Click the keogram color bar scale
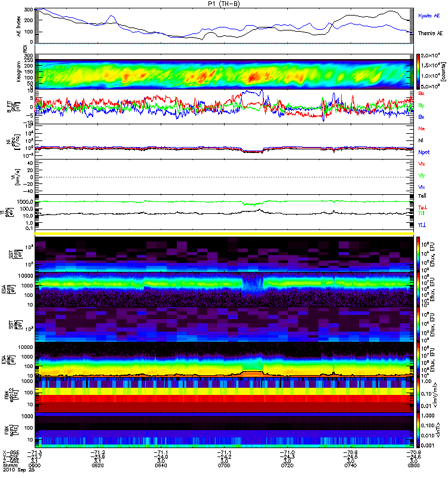Screen dimensions: 448x478 coord(418,71)
